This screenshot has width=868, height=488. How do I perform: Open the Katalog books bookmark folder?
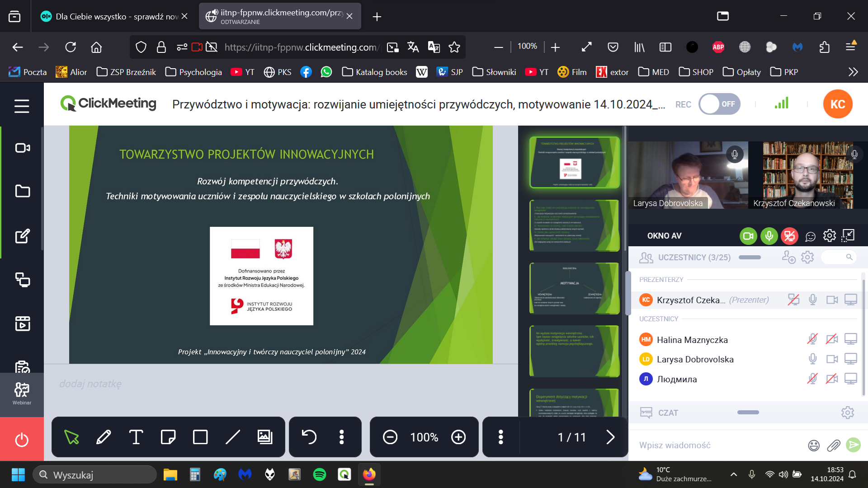coord(374,72)
